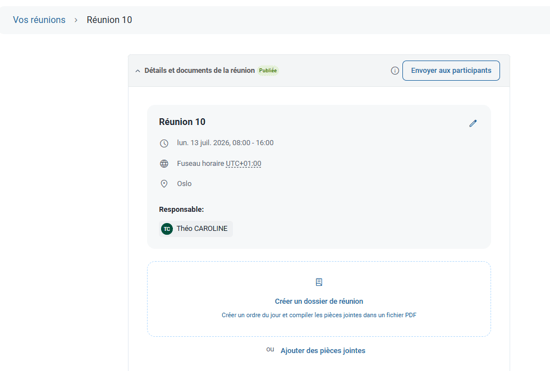Click the TC avatar of Théo CAROLINE
This screenshot has height=371, width=550.
point(167,229)
